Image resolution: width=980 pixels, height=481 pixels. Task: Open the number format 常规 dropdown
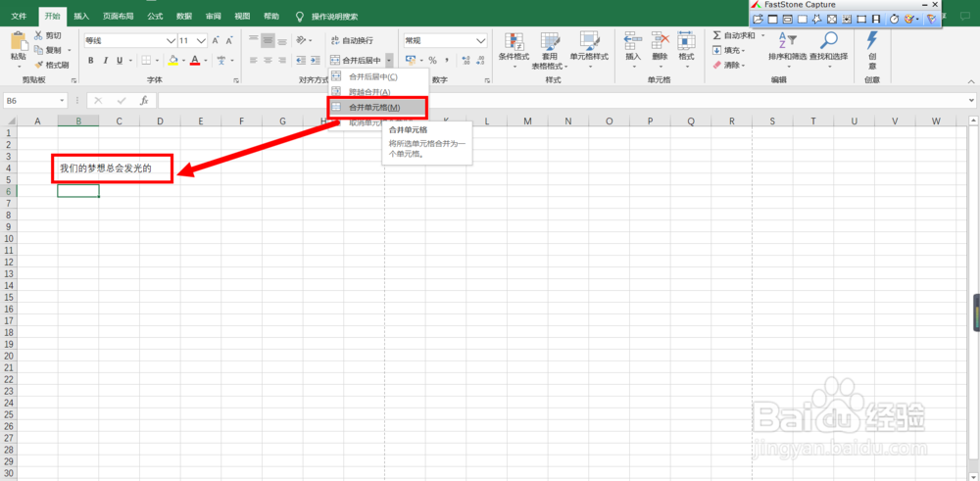[481, 40]
